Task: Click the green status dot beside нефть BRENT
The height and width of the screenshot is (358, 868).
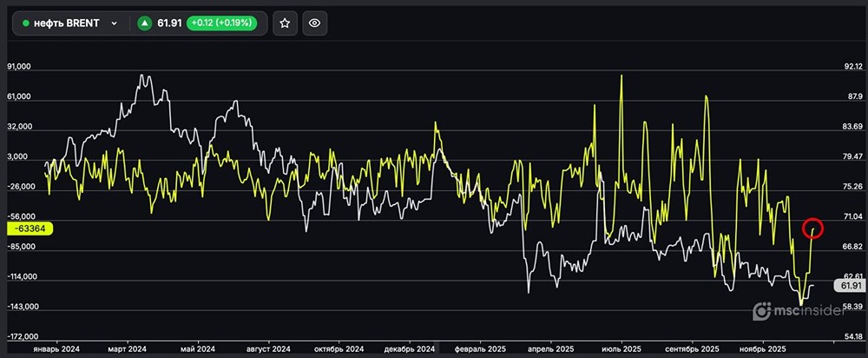Action: click(25, 23)
